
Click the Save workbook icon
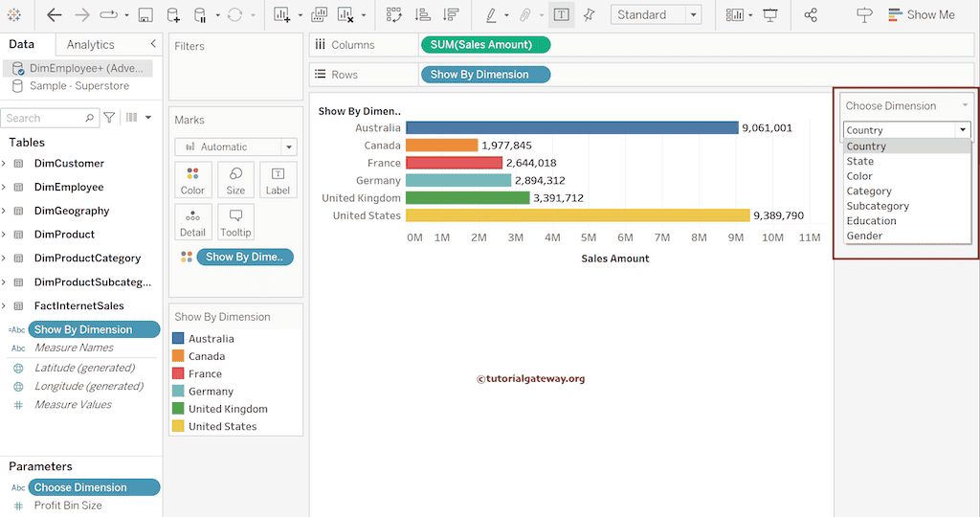pos(145,15)
